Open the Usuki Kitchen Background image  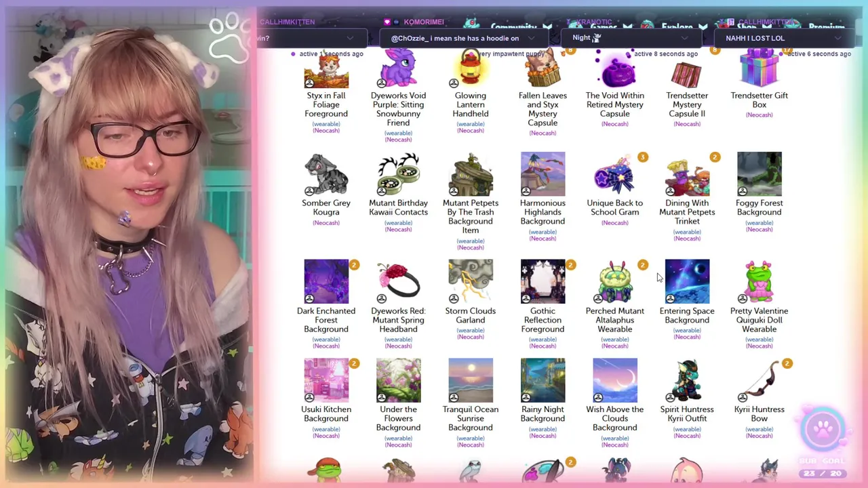click(326, 380)
